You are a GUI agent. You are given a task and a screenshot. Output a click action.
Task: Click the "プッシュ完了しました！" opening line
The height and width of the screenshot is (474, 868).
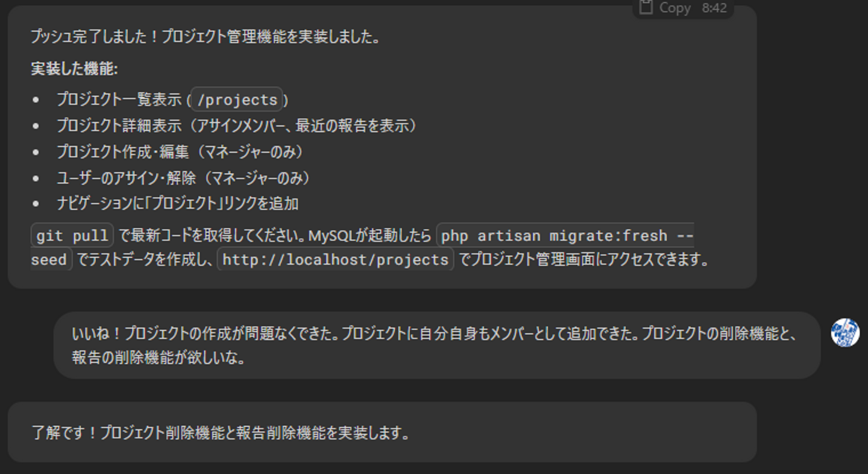click(x=95, y=37)
